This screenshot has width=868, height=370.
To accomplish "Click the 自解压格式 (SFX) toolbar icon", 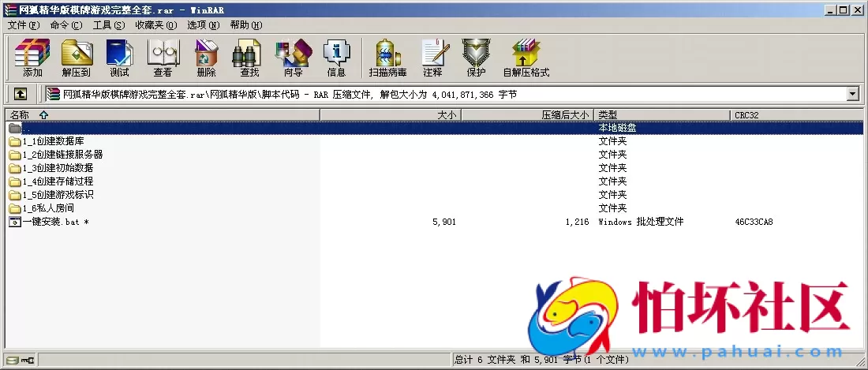I will [x=526, y=58].
